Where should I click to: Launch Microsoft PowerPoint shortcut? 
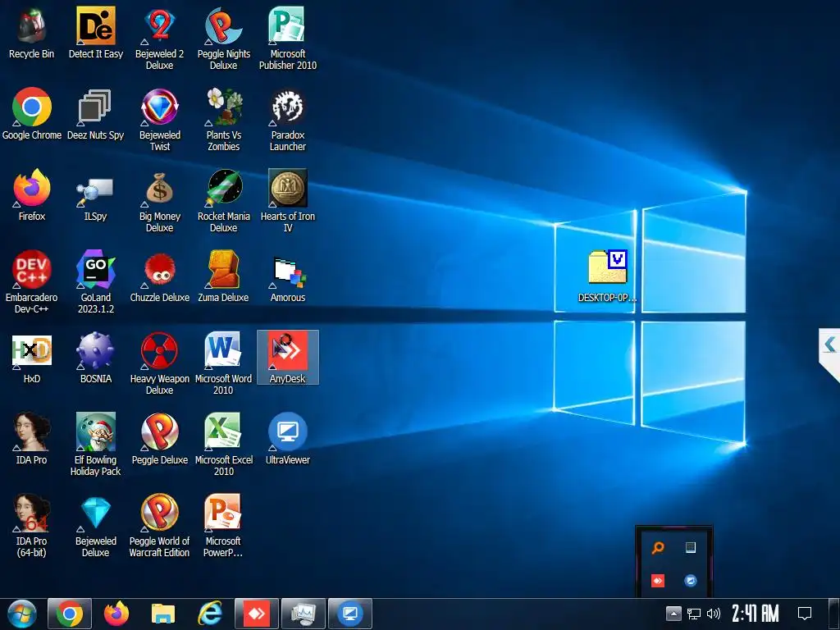tap(223, 526)
